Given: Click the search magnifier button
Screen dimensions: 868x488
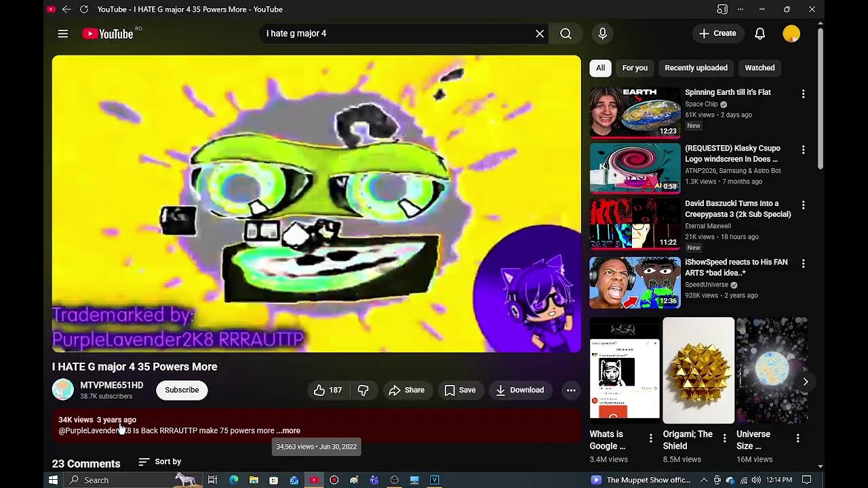Looking at the screenshot, I should 566,33.
